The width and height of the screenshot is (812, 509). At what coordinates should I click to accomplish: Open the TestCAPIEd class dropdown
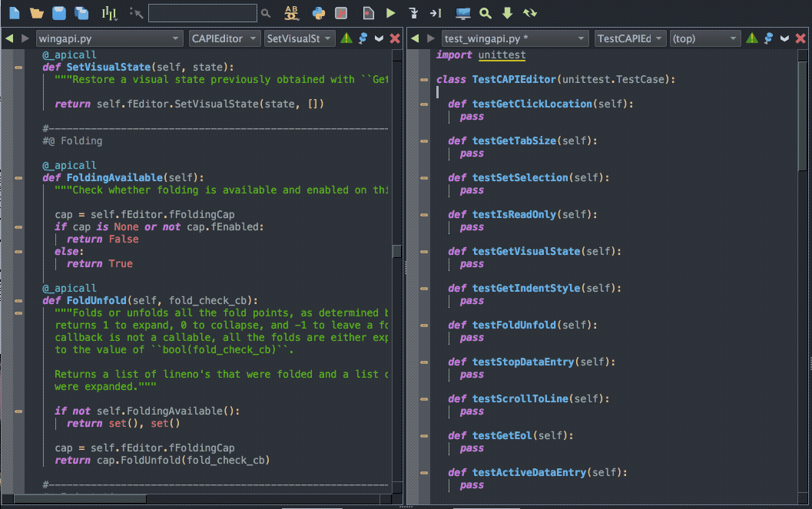630,38
